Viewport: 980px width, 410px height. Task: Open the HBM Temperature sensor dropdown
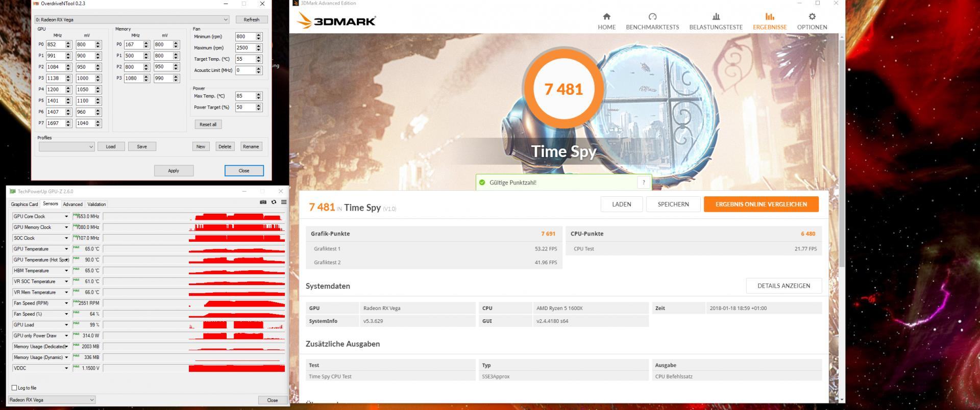click(66, 271)
